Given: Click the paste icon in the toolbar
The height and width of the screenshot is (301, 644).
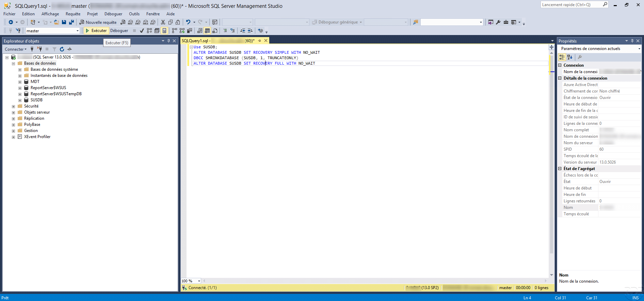Looking at the screenshot, I should click(178, 22).
